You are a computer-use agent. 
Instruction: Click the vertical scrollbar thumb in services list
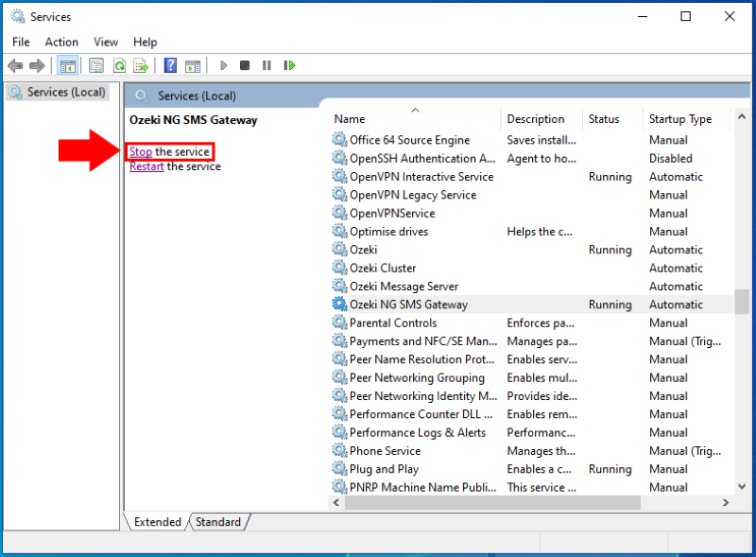(742, 301)
